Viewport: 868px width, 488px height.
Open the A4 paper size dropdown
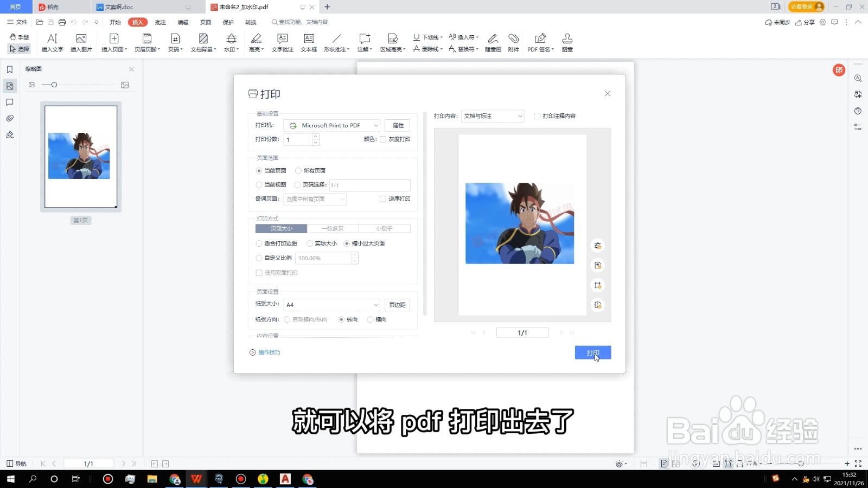click(331, 305)
